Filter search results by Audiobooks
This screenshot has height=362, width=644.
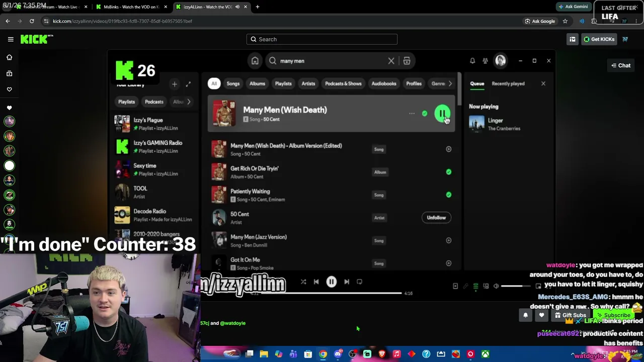coord(384,83)
